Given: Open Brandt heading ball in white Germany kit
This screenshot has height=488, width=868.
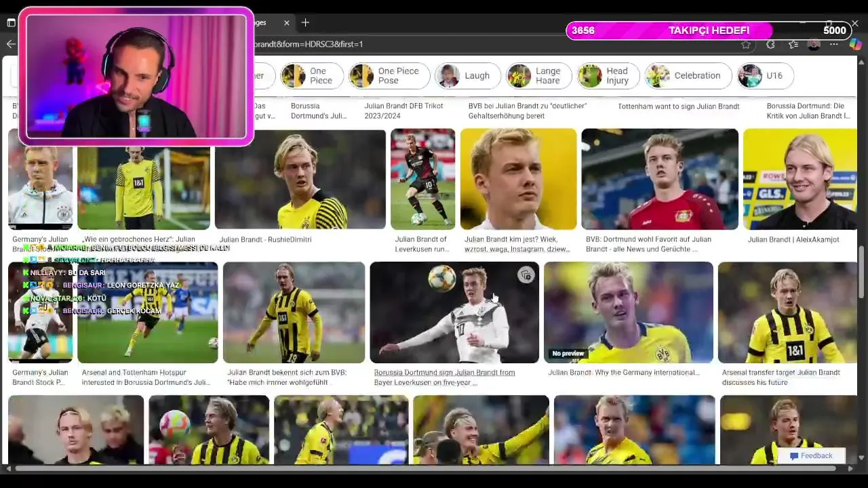Looking at the screenshot, I should pyautogui.click(x=454, y=312).
